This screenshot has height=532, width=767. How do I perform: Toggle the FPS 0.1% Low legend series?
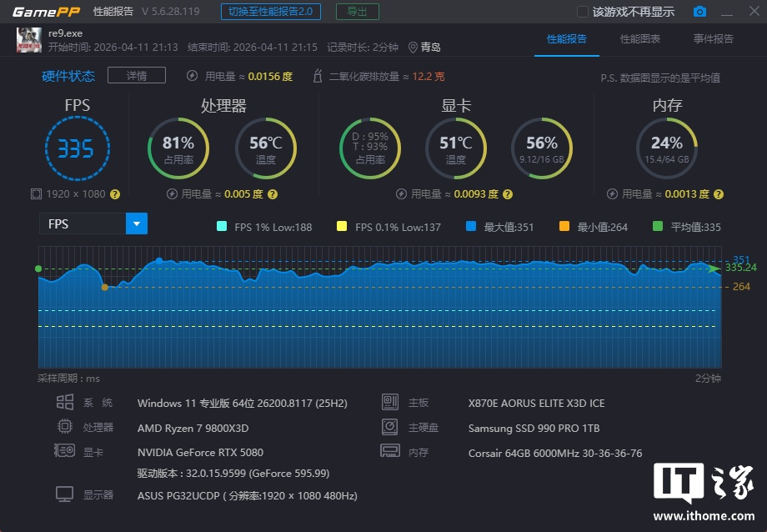pyautogui.click(x=342, y=227)
